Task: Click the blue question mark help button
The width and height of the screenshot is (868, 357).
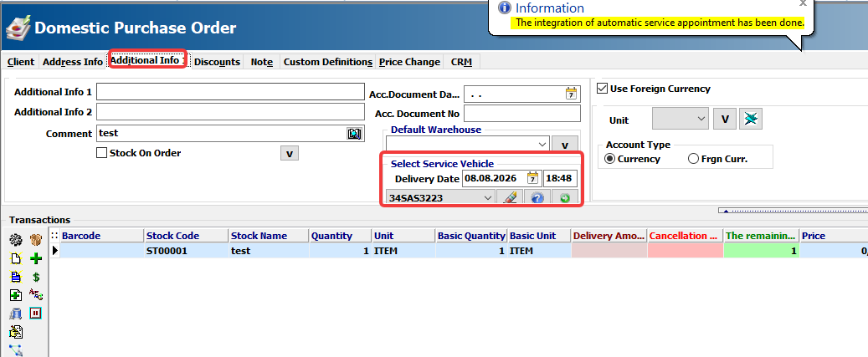Action: pyautogui.click(x=537, y=198)
